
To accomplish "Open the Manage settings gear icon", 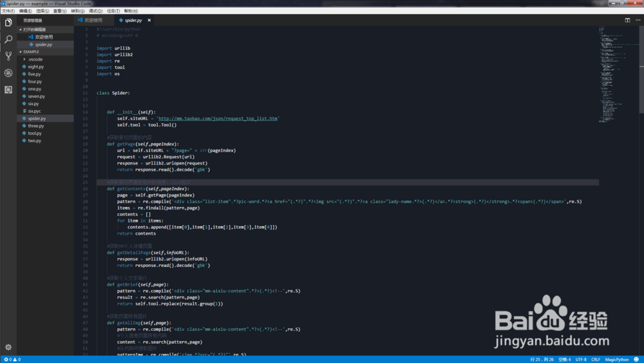I will (8, 347).
